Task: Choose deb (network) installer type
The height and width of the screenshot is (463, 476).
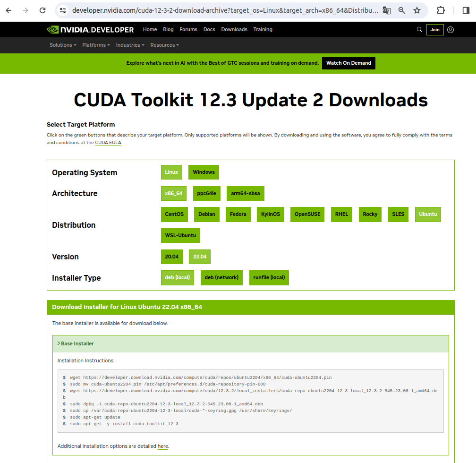Action: [221, 278]
